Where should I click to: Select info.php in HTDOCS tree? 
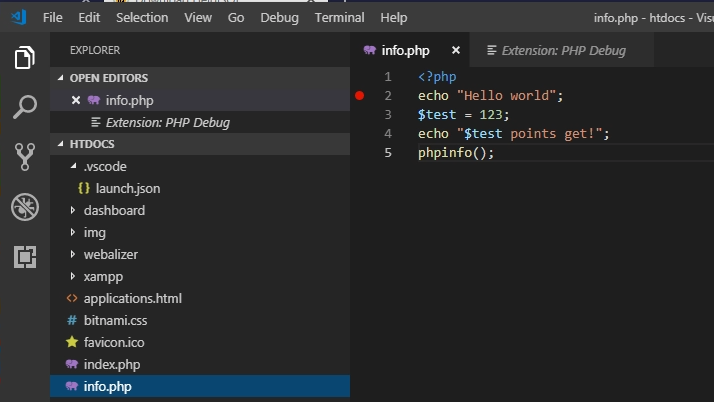[200, 386]
